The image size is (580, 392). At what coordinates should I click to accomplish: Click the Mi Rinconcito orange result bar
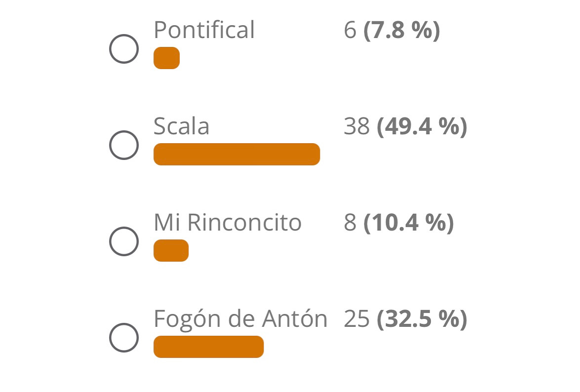coord(171,250)
